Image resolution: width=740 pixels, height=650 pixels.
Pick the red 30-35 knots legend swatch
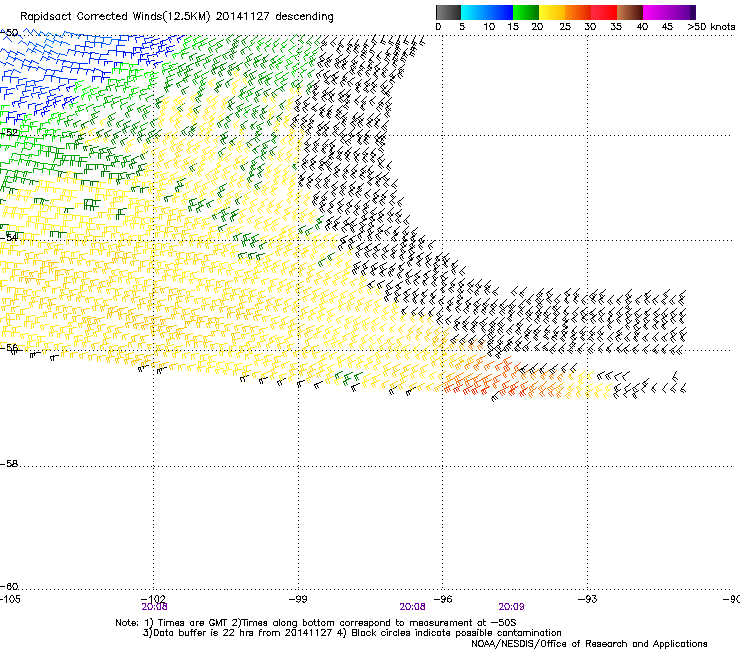point(604,12)
